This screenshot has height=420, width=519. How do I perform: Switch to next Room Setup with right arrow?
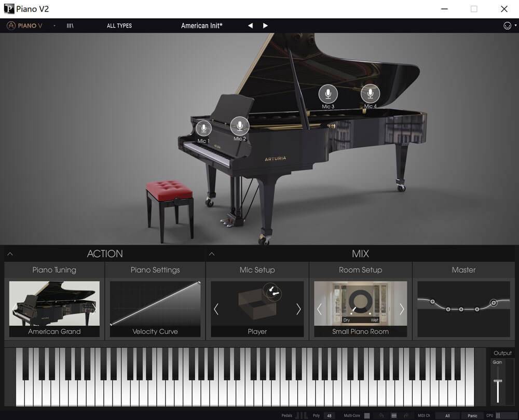tap(402, 310)
